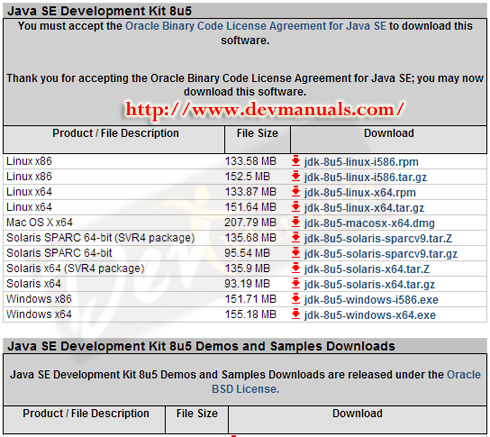Screen dimensions: 490x437
Task: Click download arrow icon for windows-x64.exe
Action: click(x=296, y=314)
